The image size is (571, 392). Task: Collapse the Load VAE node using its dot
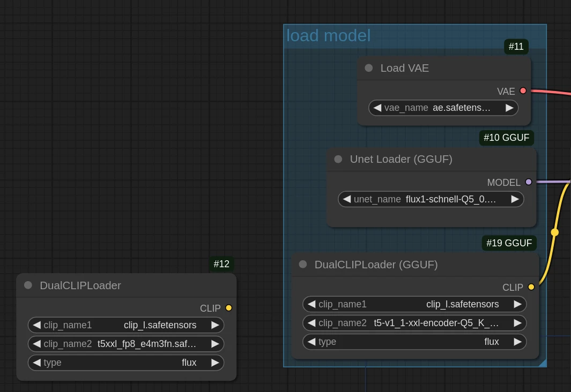[368, 68]
